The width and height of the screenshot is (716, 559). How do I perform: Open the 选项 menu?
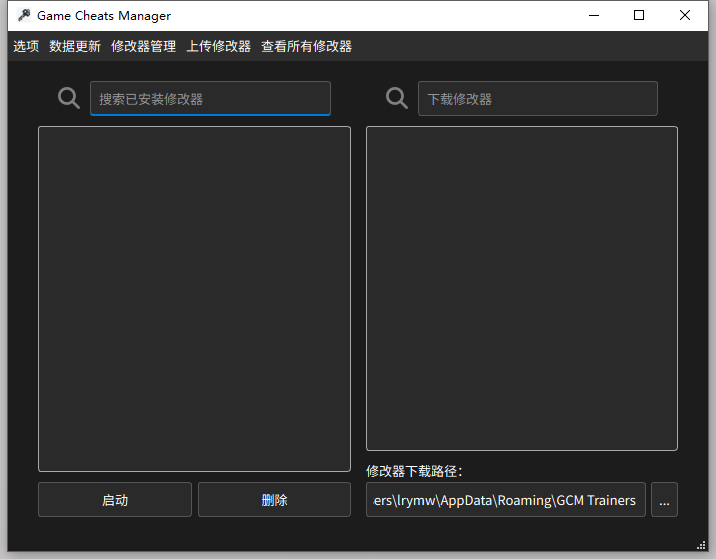click(x=26, y=46)
